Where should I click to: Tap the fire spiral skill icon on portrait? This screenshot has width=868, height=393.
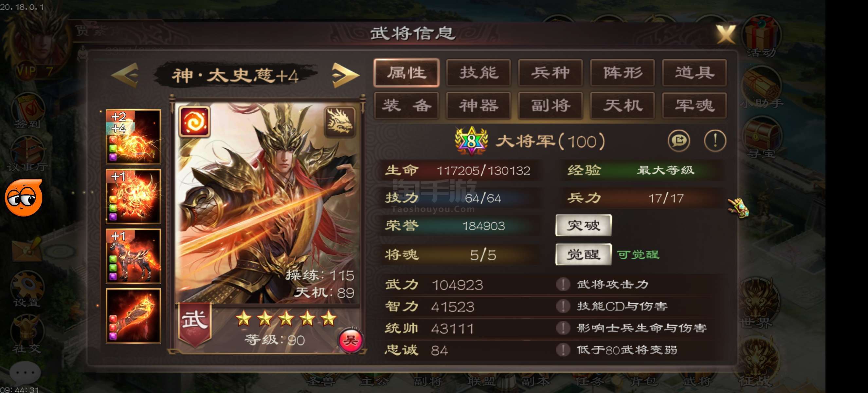[194, 122]
